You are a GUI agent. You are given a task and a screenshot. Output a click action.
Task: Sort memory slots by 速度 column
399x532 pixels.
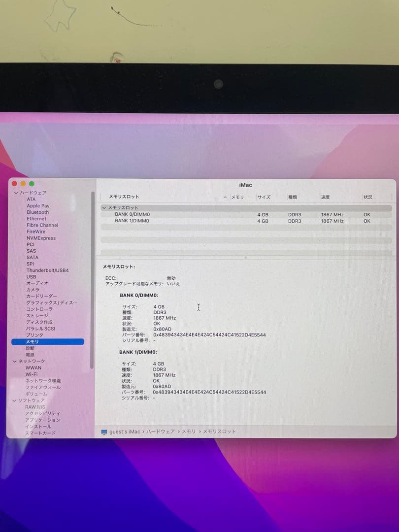point(325,197)
